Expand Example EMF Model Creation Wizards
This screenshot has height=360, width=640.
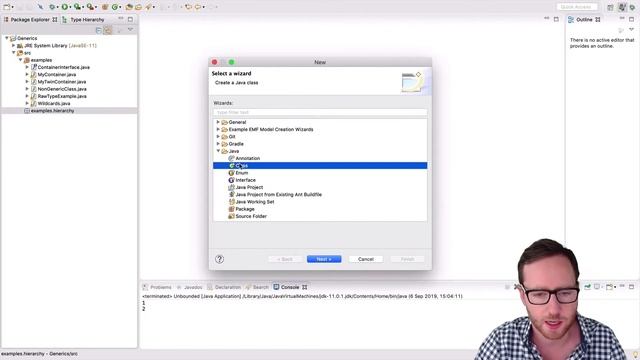[x=218, y=129]
